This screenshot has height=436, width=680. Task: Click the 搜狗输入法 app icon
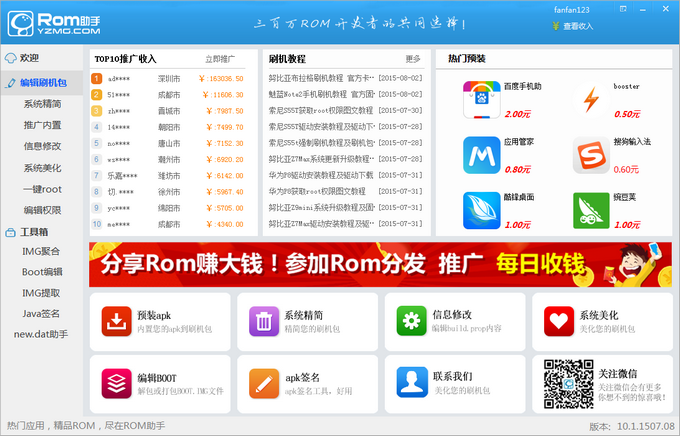[591, 155]
